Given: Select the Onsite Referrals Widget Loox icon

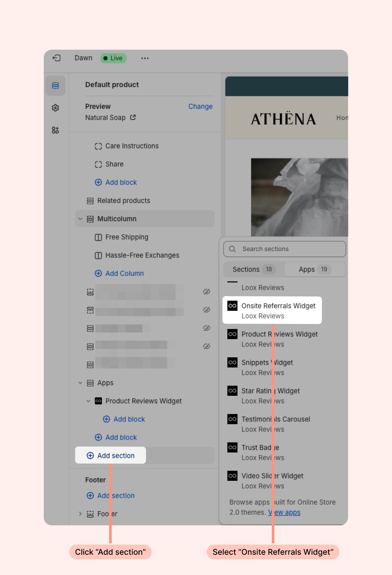Looking at the screenshot, I should pyautogui.click(x=232, y=306).
